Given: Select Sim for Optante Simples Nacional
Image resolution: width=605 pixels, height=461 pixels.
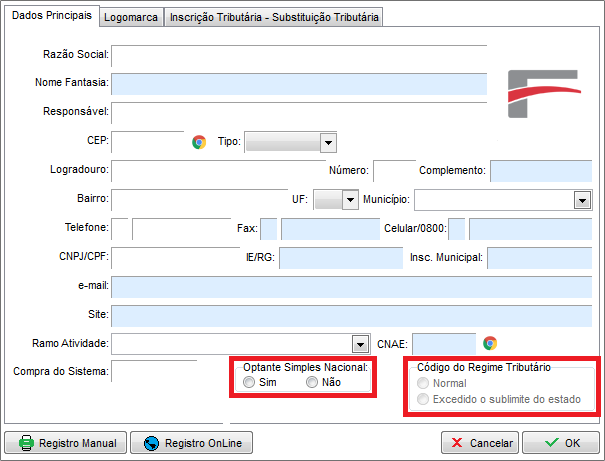Looking at the screenshot, I should 249,383.
